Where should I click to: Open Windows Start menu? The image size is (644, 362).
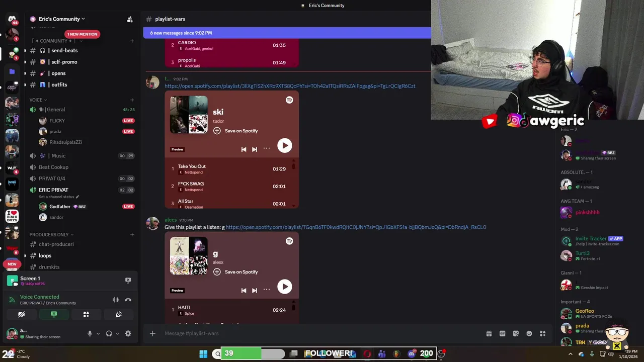point(203,354)
